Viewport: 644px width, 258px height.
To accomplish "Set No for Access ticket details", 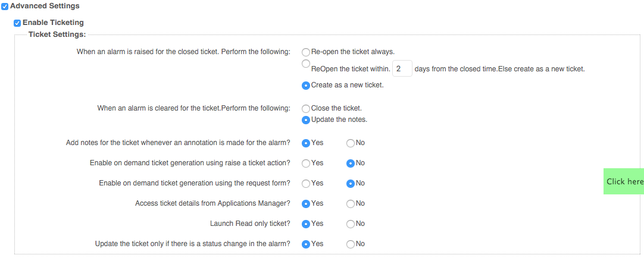I will tap(351, 204).
